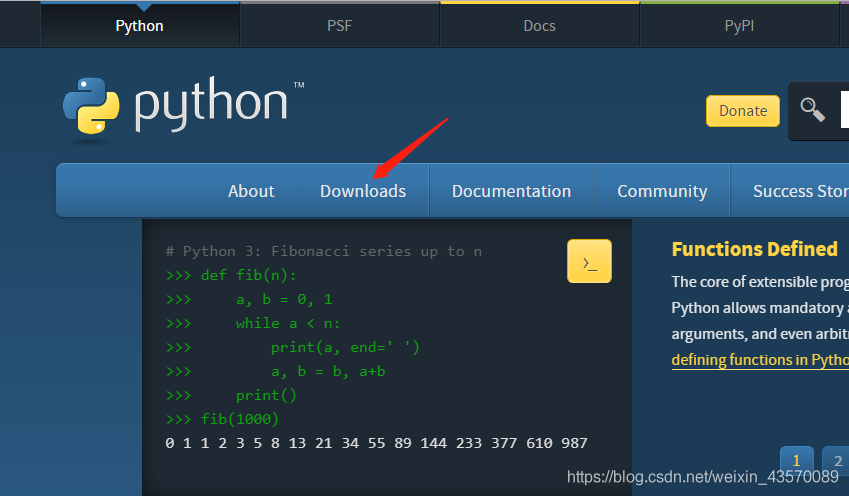849x496 pixels.
Task: Click the 'The core of extensible prog' paragraph line
Action: (x=760, y=282)
